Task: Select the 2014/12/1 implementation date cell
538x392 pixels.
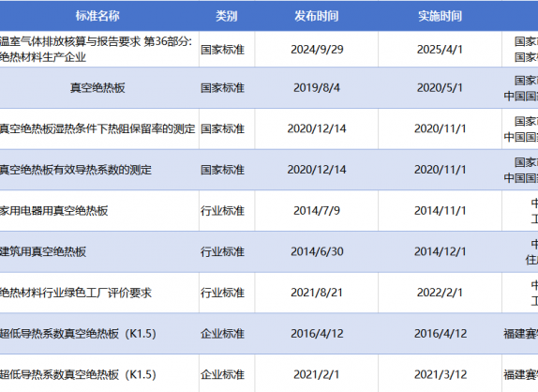Action: (x=441, y=251)
